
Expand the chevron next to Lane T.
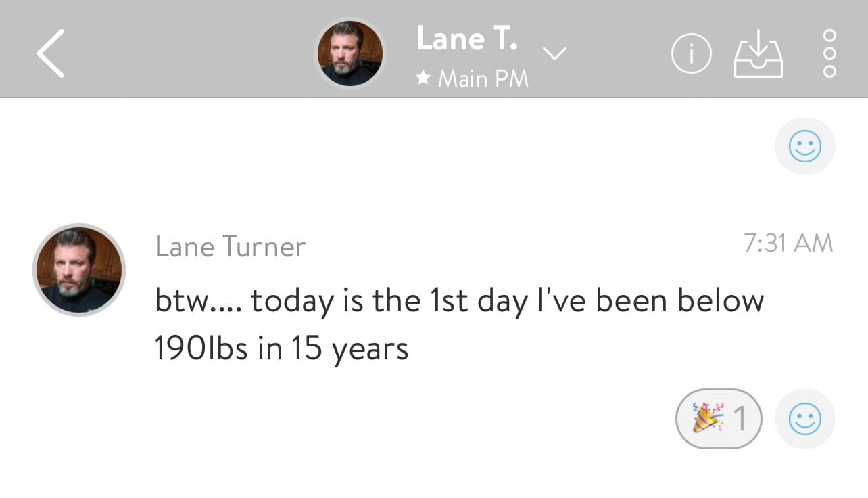tap(555, 53)
